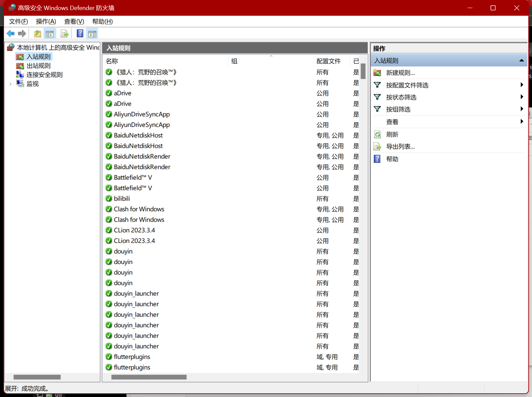Expand the 监视 tree node
The width and height of the screenshot is (532, 397).
click(10, 84)
